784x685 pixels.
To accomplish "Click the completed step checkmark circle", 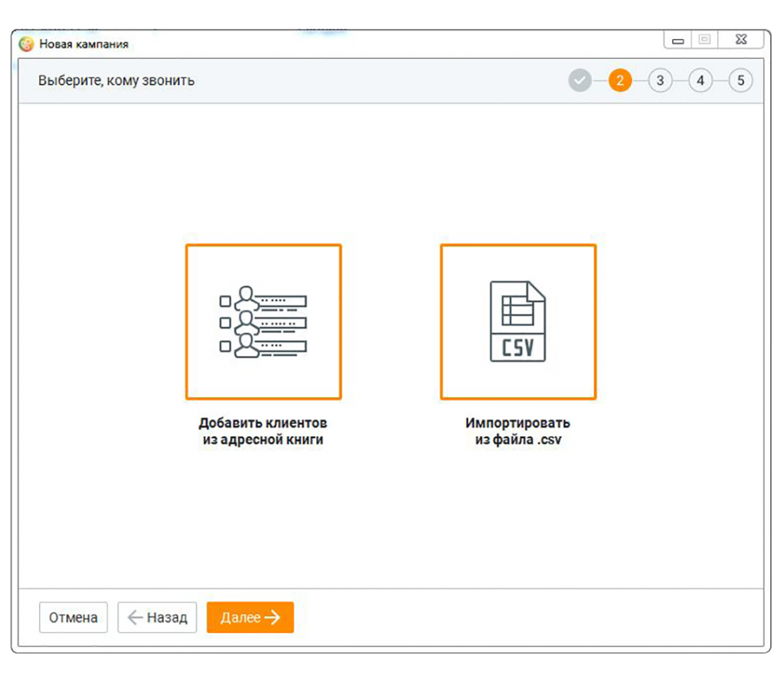I will [580, 80].
